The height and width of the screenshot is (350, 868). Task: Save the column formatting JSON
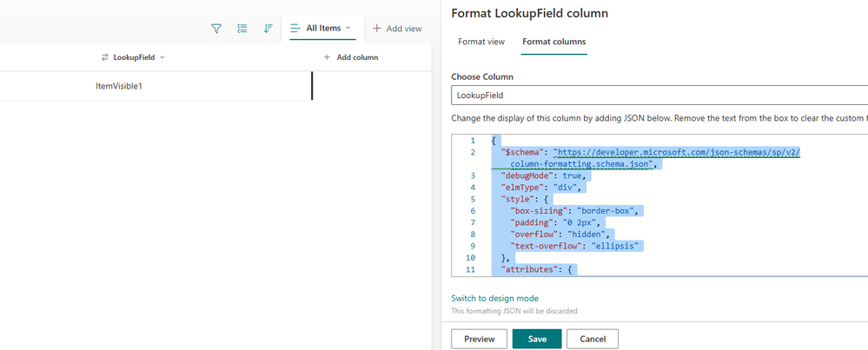tap(537, 339)
